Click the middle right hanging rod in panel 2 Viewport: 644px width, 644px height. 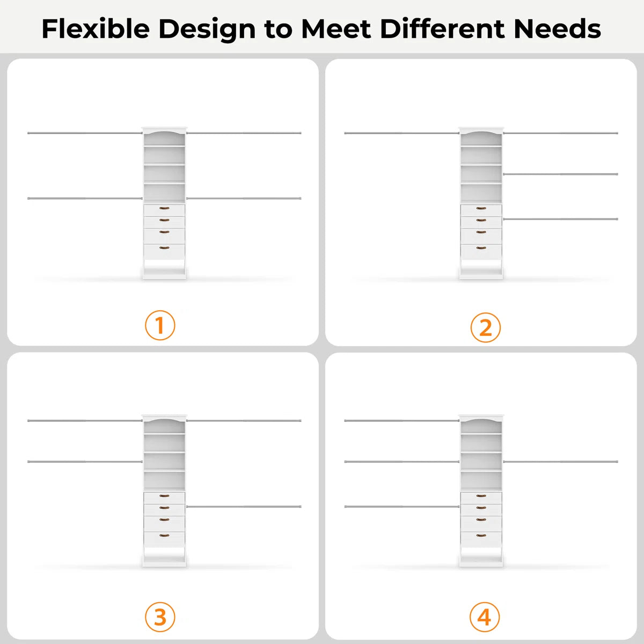pos(560,174)
